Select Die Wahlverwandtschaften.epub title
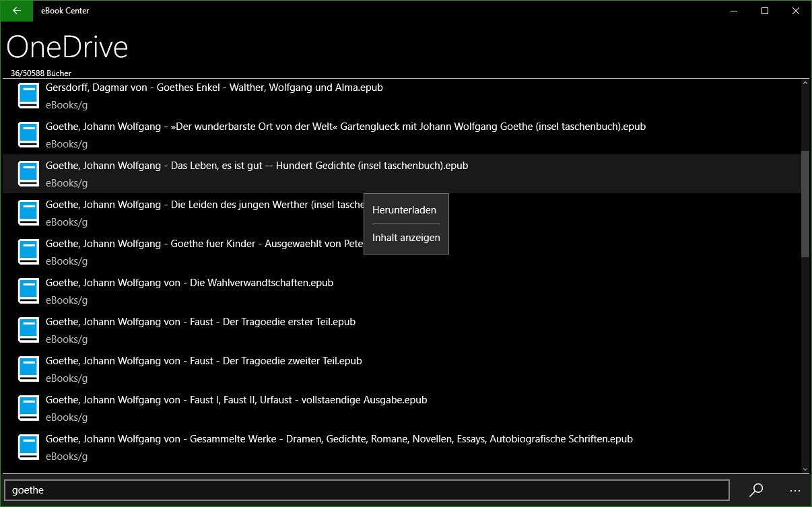Screen dimensions: 812x507 [x=189, y=283]
